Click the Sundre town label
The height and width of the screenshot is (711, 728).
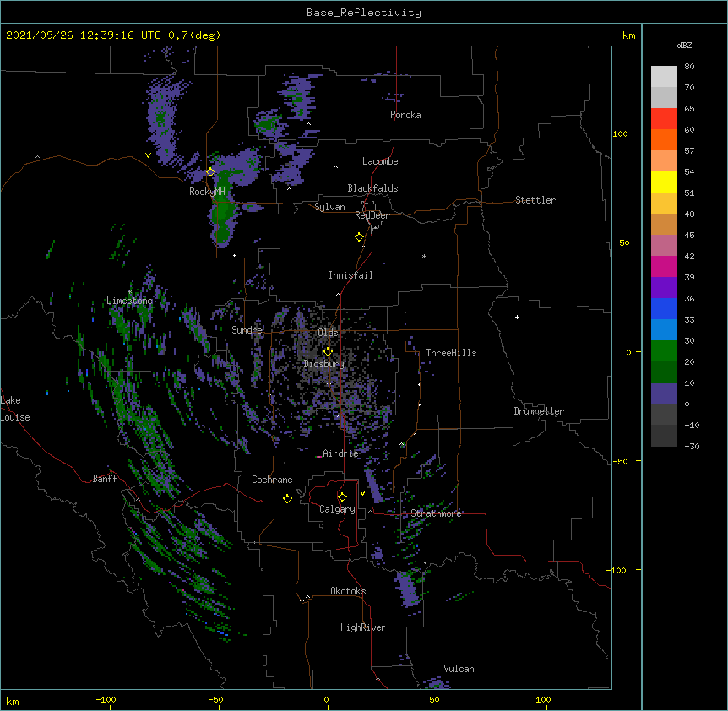pyautogui.click(x=247, y=330)
